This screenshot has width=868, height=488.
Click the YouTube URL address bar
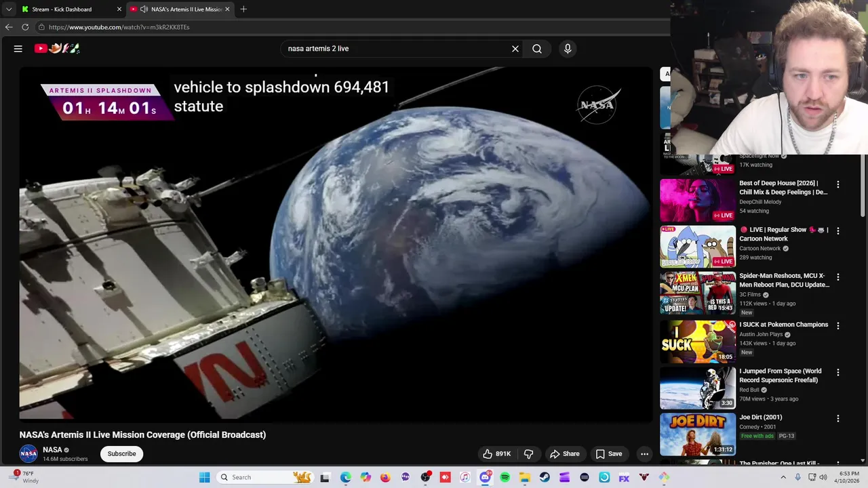click(x=353, y=27)
